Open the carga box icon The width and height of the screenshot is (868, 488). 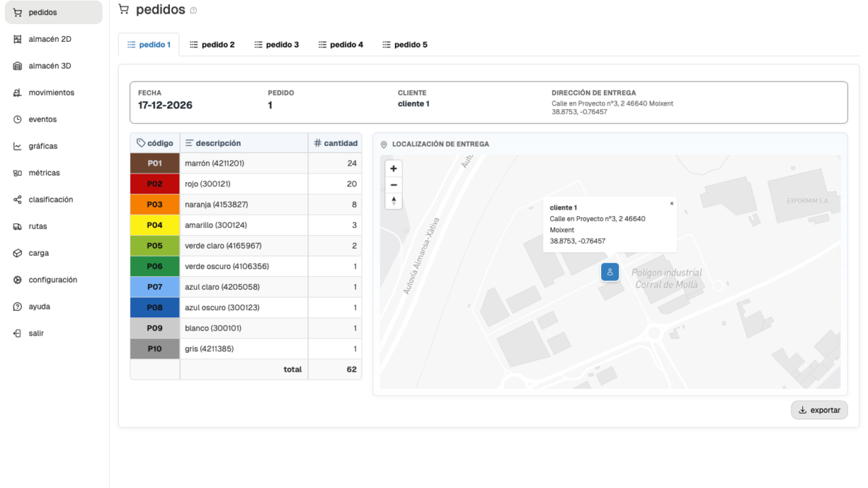[x=17, y=253]
